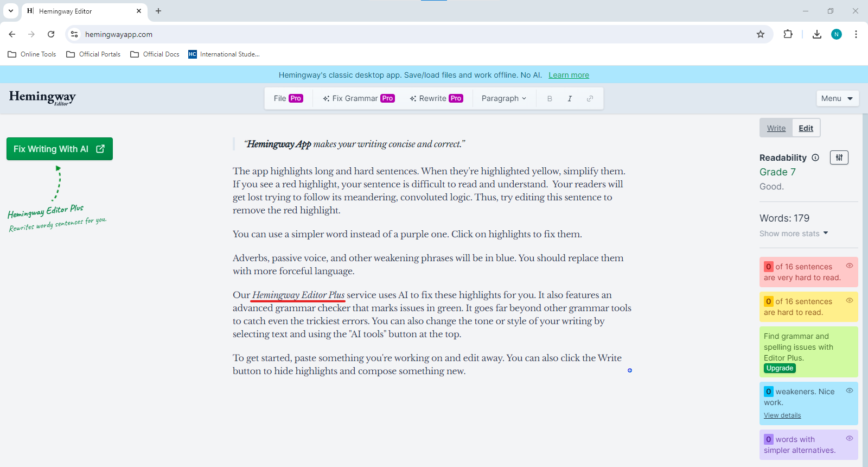Viewport: 868px width, 467px height.
Task: Toggle visibility of hard to read highlight
Action: coord(850,300)
